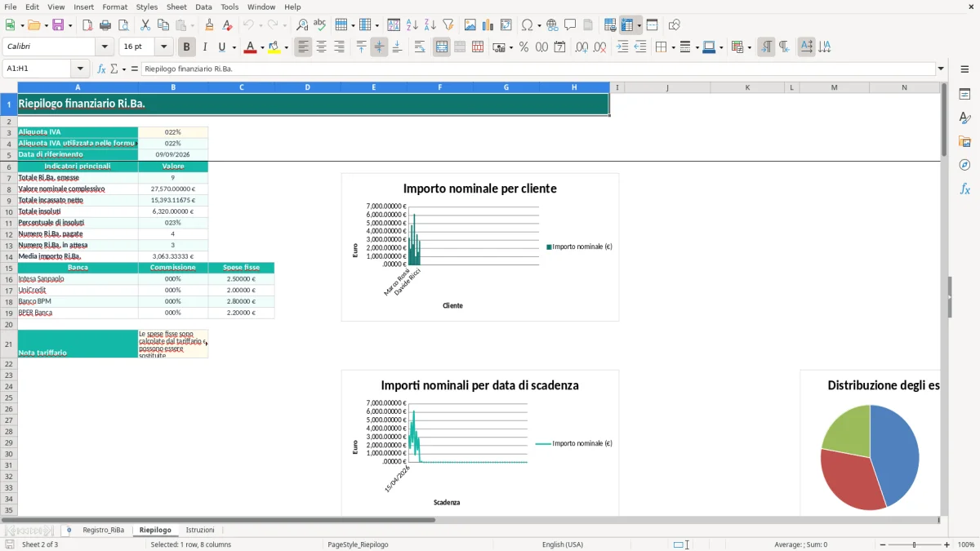
Task: Click the Clear Direct Formatting icon
Action: (227, 25)
